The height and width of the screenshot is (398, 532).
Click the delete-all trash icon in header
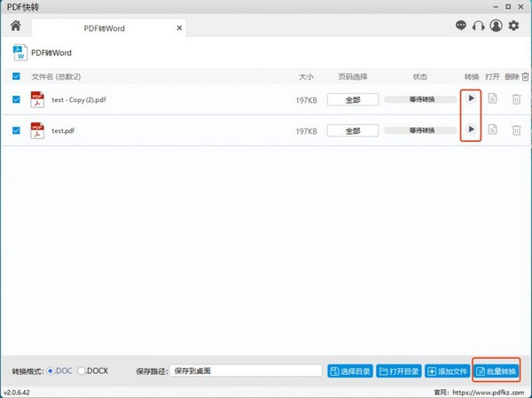coord(524,77)
